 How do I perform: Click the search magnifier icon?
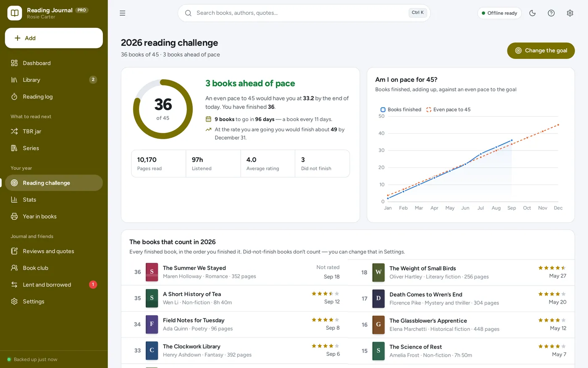coord(188,13)
